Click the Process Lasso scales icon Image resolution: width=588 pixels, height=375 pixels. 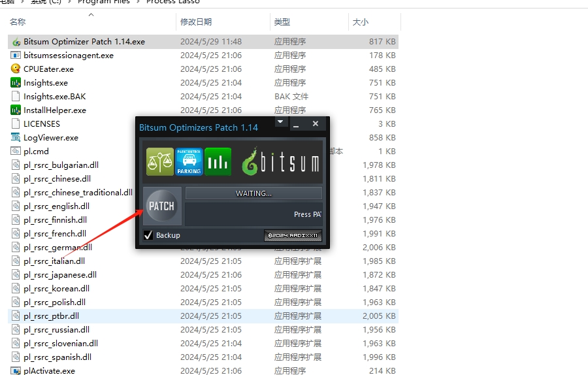tap(160, 161)
